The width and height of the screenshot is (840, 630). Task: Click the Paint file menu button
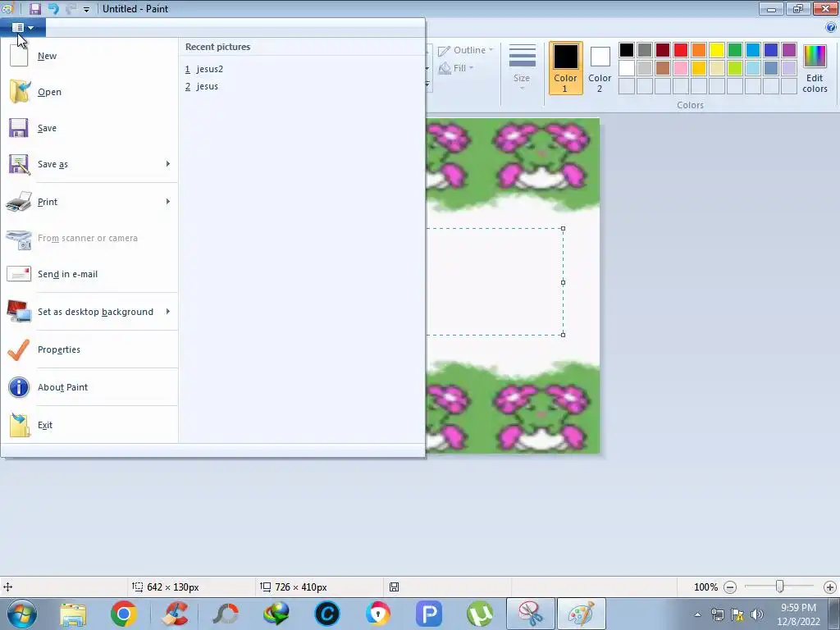[23, 27]
